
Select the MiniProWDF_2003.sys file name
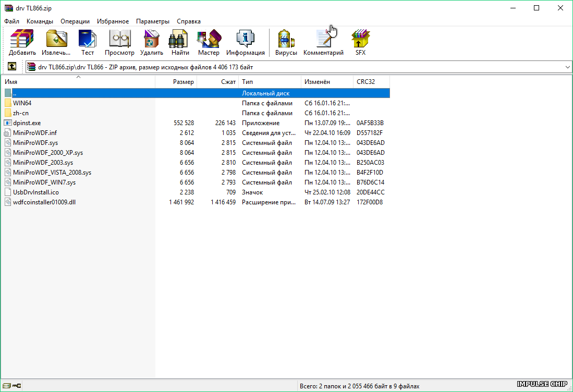(x=43, y=162)
